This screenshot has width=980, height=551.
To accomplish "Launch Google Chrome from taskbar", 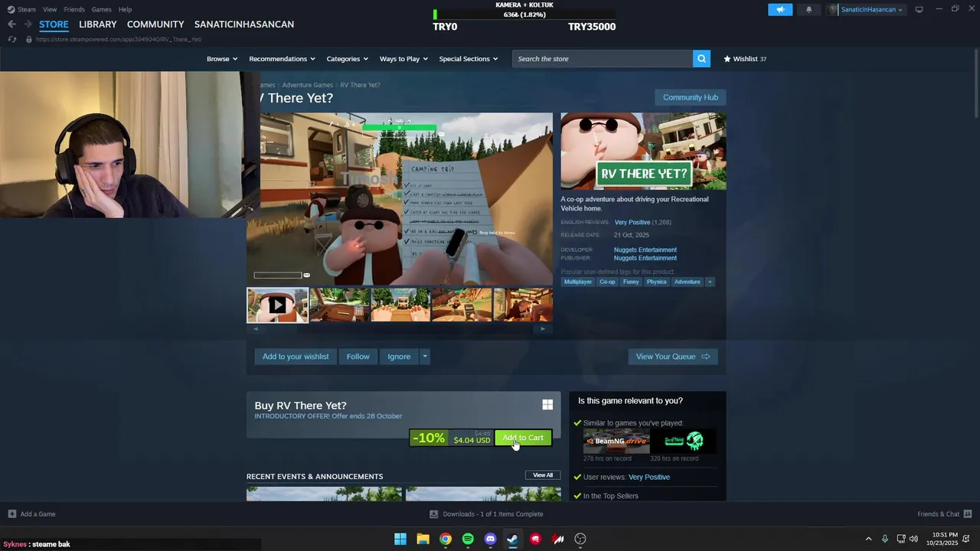I will tap(445, 539).
